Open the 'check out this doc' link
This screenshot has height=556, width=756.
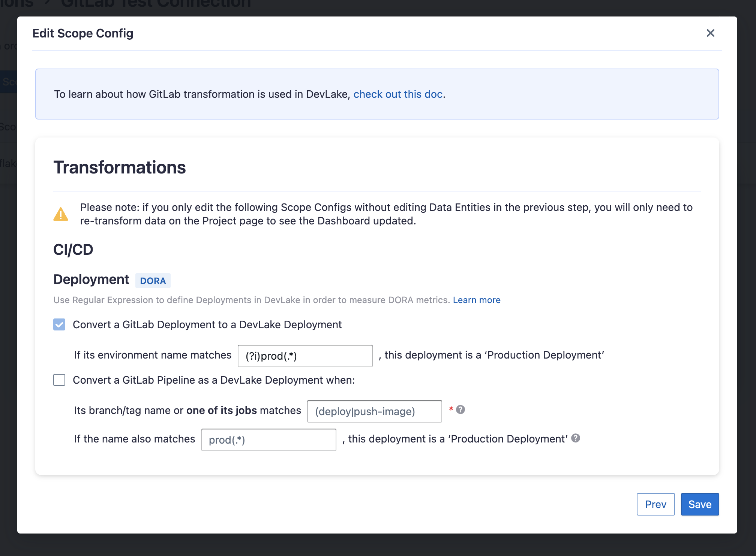(x=398, y=94)
